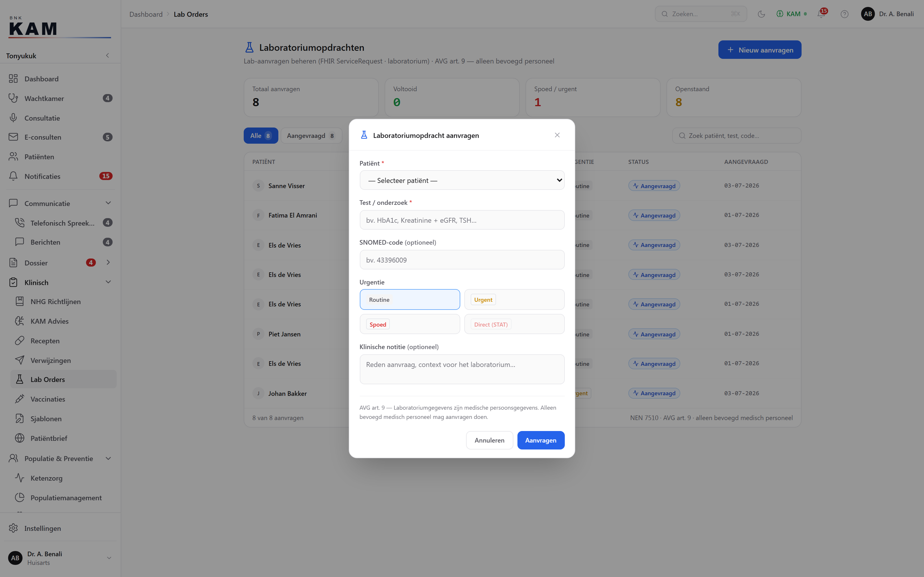Click the Aanvragen submit button

pyautogui.click(x=541, y=440)
